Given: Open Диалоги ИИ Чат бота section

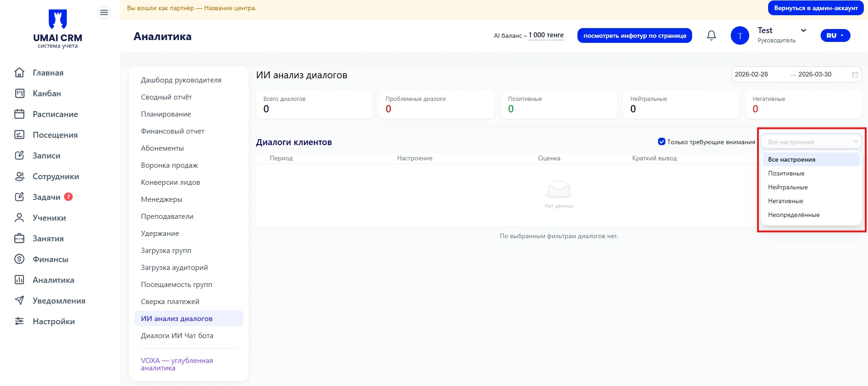Looking at the screenshot, I should point(177,336).
